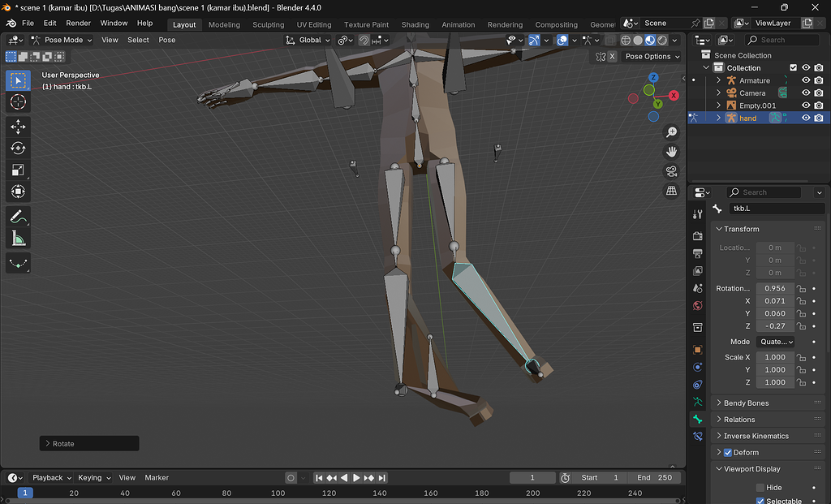Open the Global orientation dropdown
This screenshot has height=504, width=831.
coord(308,40)
